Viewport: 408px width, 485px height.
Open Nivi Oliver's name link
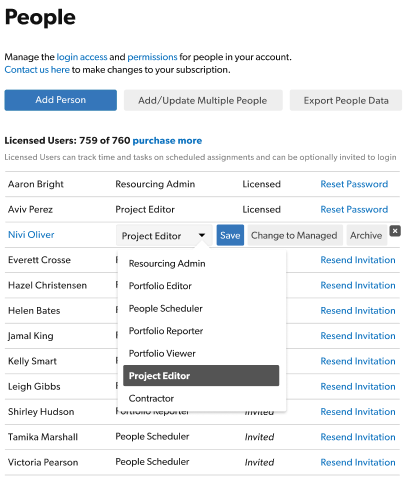tap(31, 235)
